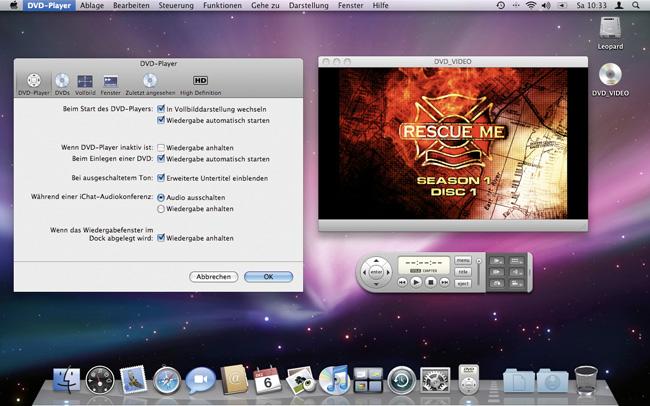Skip to previous chapter on controller
The image size is (650, 406).
click(402, 282)
